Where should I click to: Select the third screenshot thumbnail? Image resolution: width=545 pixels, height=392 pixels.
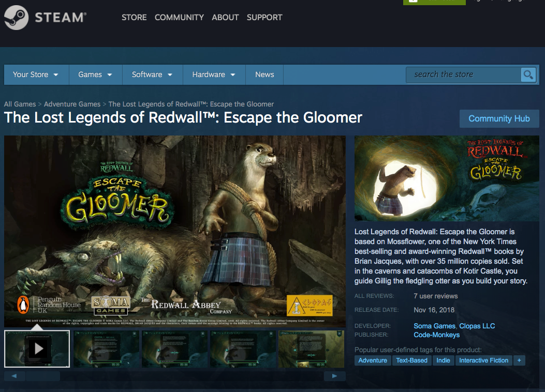(x=174, y=349)
